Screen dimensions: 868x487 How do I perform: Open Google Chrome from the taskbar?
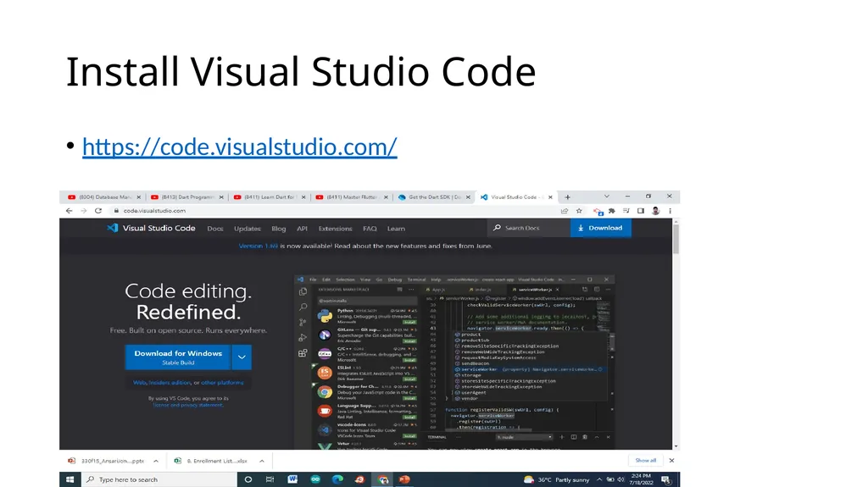click(x=383, y=479)
